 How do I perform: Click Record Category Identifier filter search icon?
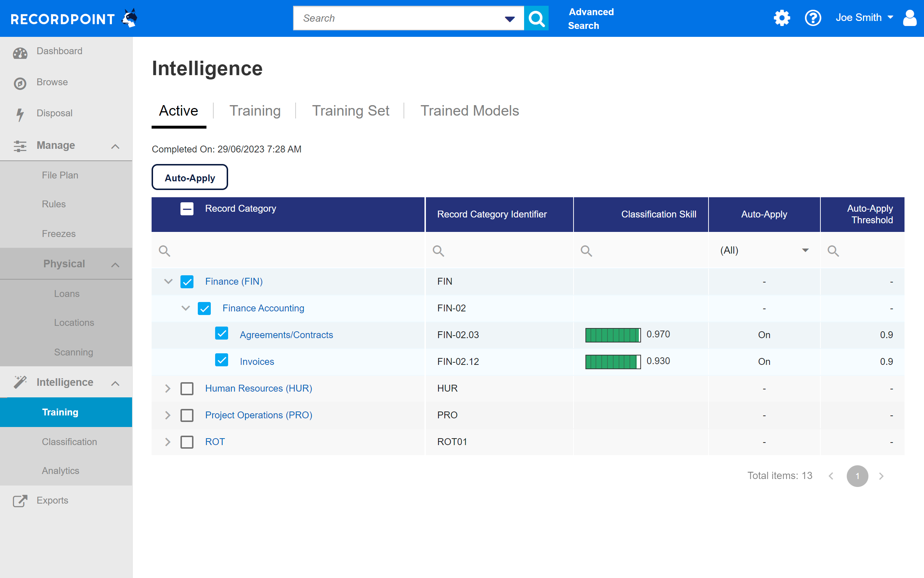[438, 251]
